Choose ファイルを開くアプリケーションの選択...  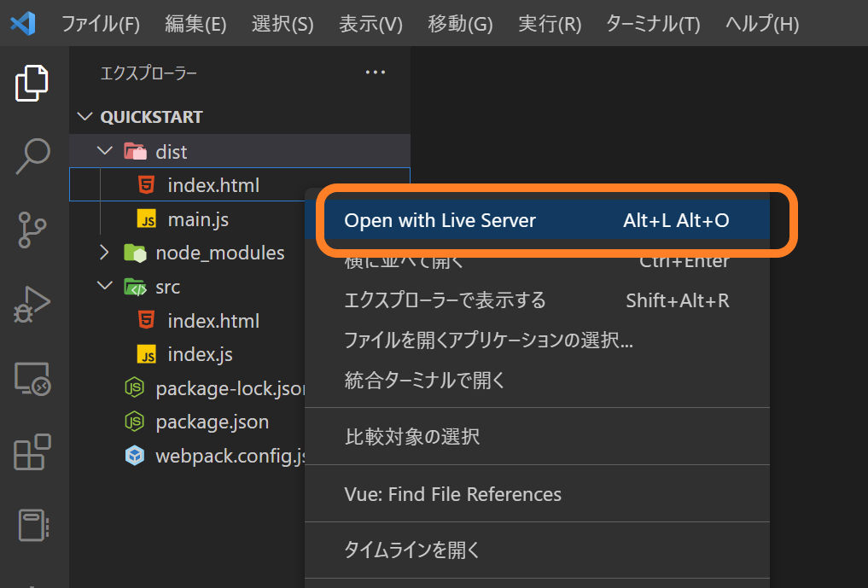pos(537,340)
